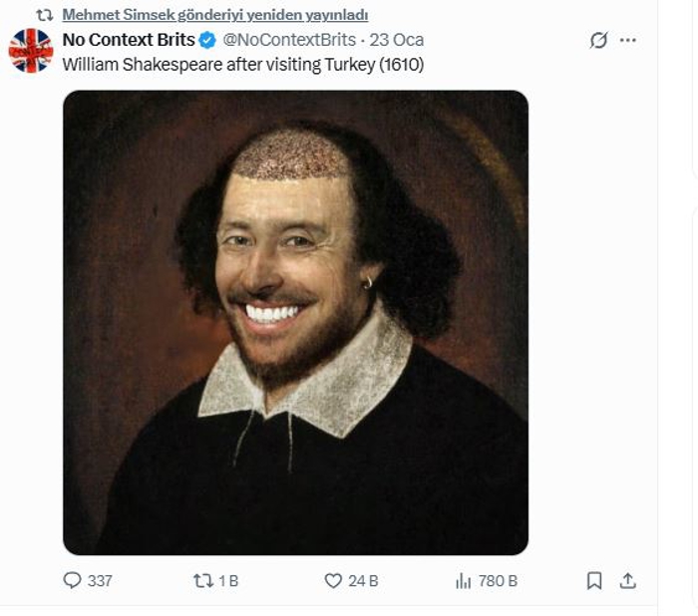Open the Union Jack profile avatar
Screen dimensions: 698x616
tap(31, 50)
